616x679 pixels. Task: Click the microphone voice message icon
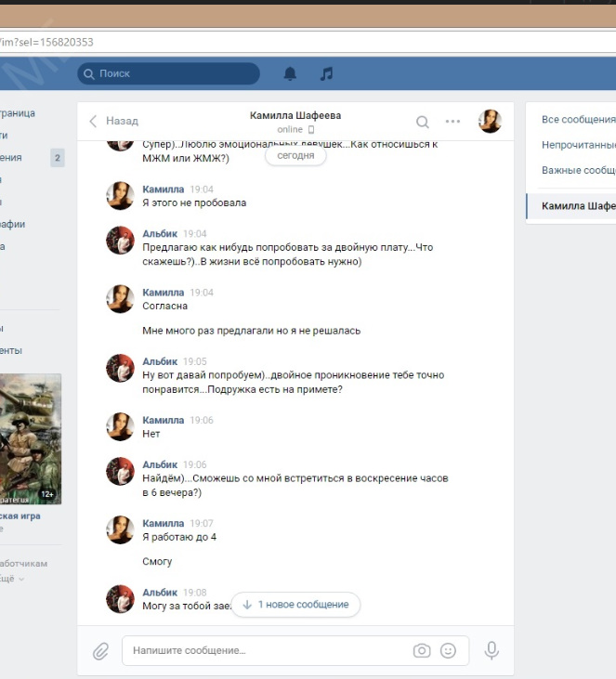tap(491, 651)
